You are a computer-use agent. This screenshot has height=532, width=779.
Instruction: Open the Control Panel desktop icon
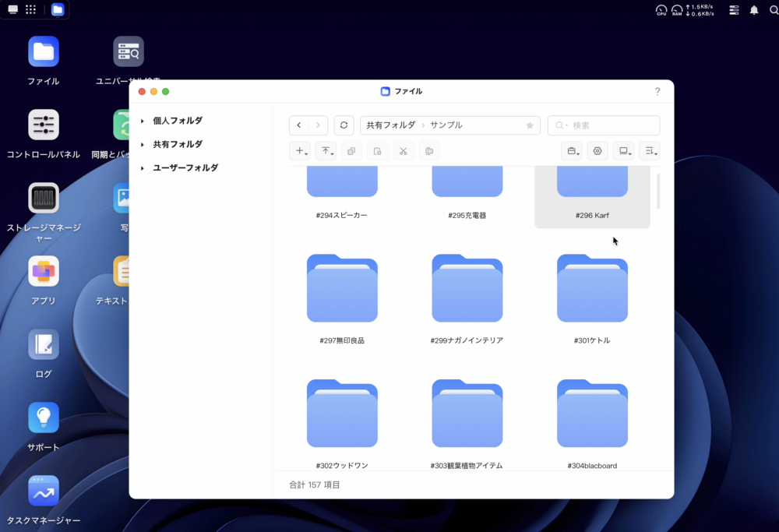[x=44, y=125]
